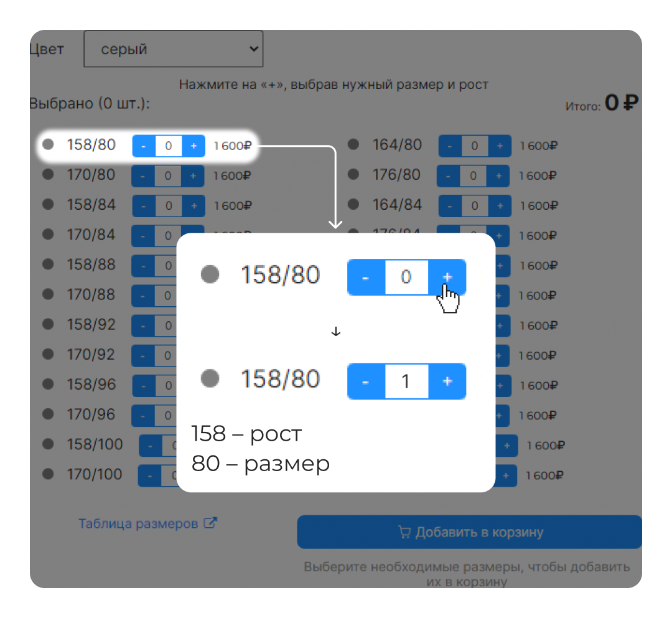Image resolution: width=672 pixels, height=618 pixels.
Task: Click minus in enlarged row showing quantity 1
Action: pyautogui.click(x=365, y=381)
